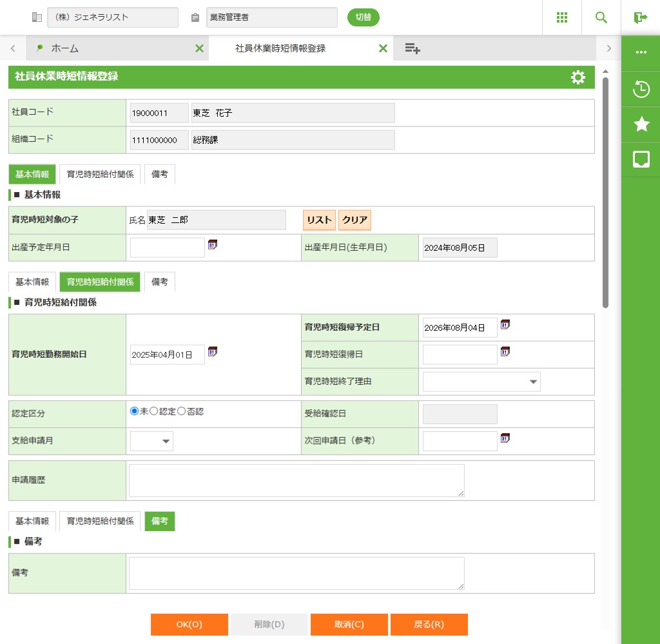Open the apps grid menu icon

561,17
